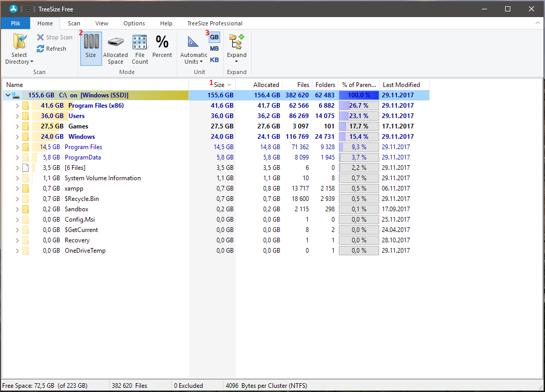This screenshot has height=392, width=545.
Task: Open the quick access toolbar customize arrow
Action: [28, 9]
